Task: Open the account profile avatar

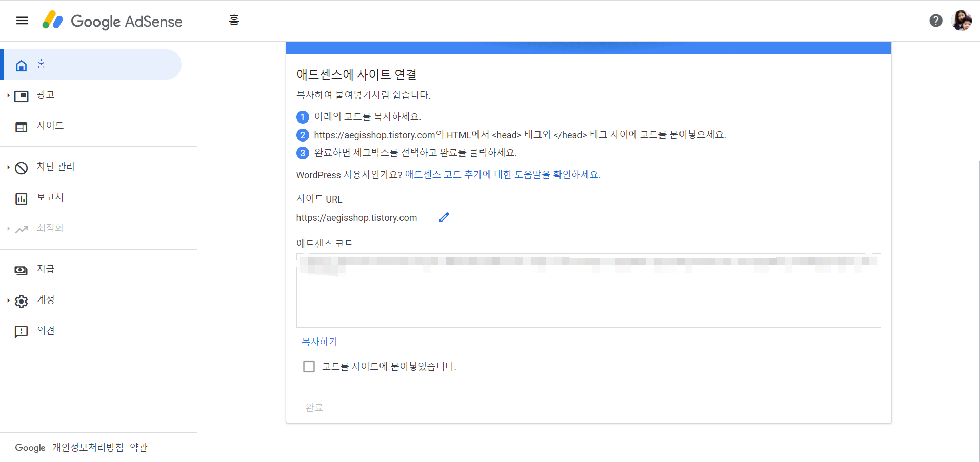Action: 962,21
